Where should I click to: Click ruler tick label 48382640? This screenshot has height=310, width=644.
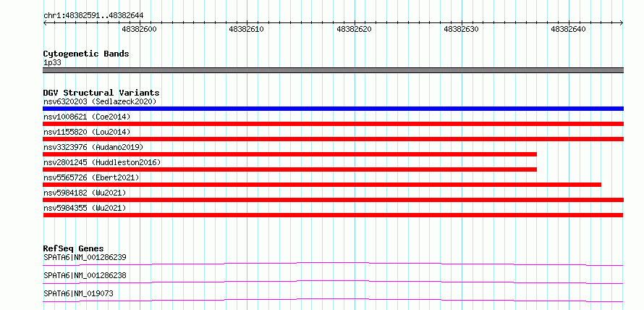click(x=569, y=29)
